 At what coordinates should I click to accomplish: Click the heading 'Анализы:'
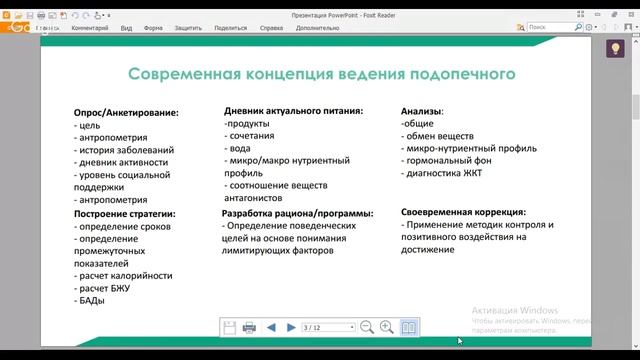coord(422,111)
